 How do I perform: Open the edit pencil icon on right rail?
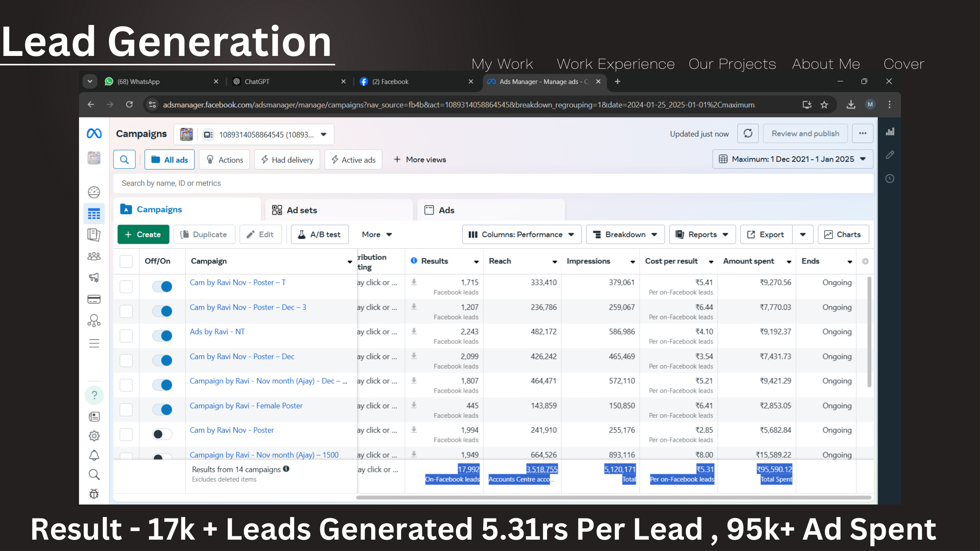[890, 155]
